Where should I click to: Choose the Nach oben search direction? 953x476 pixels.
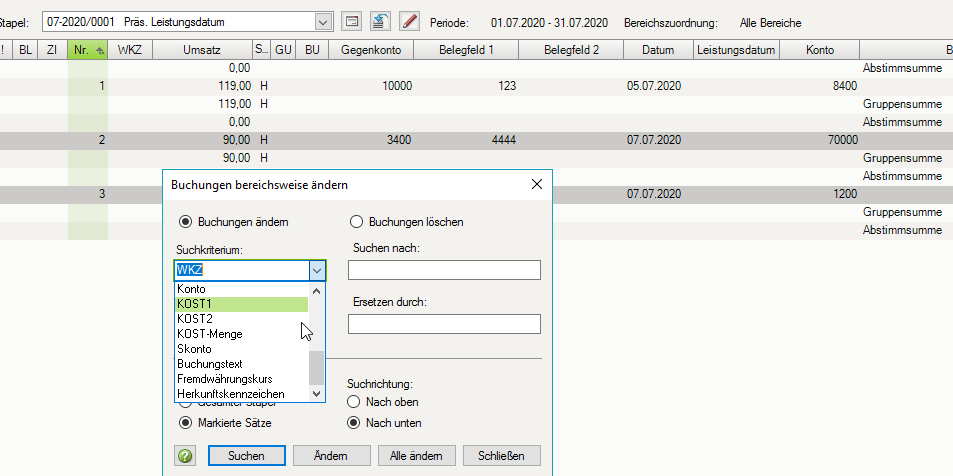coord(356,402)
